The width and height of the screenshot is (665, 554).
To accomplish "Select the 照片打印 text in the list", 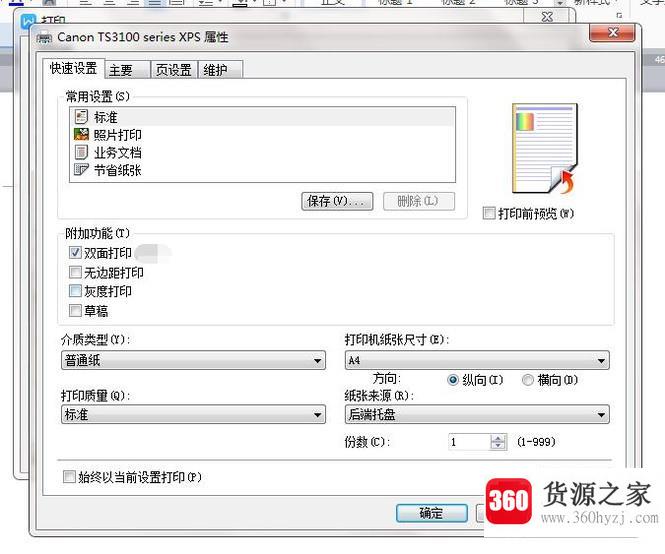I will [117, 134].
